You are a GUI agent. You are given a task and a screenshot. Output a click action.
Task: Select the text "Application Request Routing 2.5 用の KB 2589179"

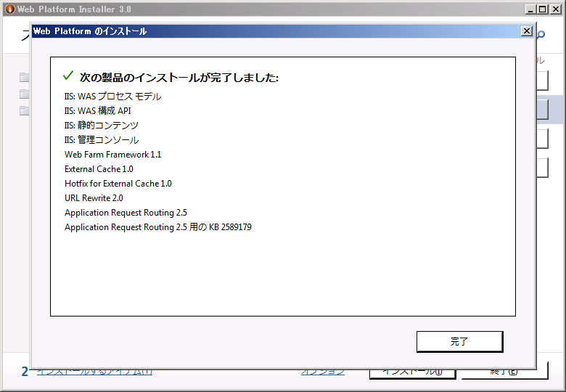coord(157,227)
